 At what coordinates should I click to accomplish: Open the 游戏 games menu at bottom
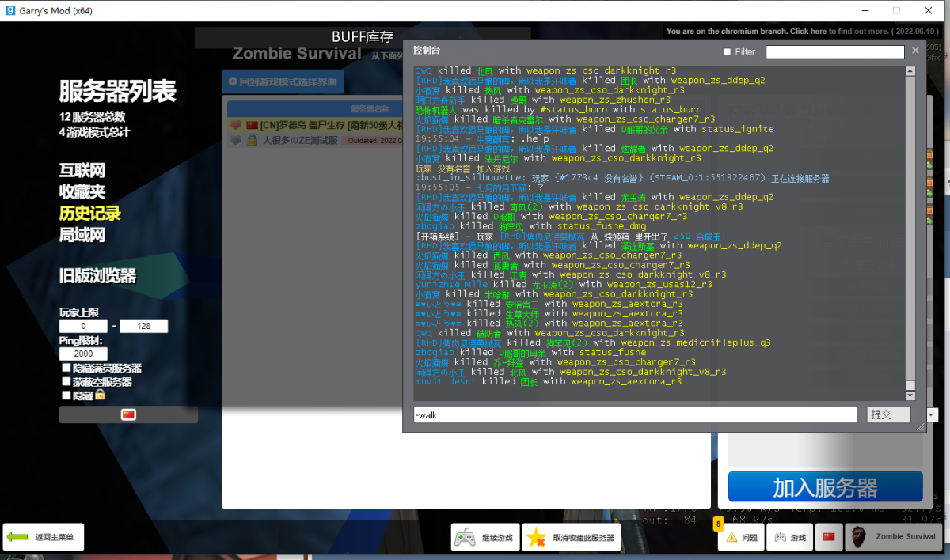[x=789, y=537]
